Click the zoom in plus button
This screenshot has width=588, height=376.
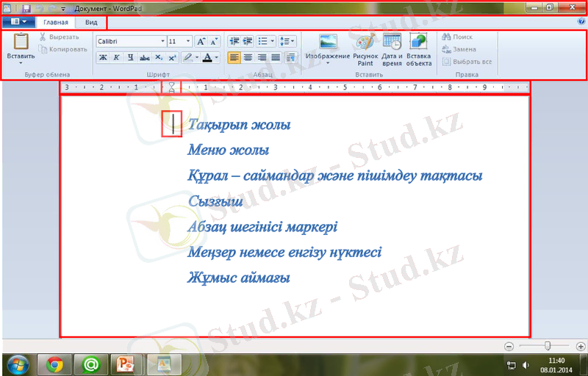581,347
